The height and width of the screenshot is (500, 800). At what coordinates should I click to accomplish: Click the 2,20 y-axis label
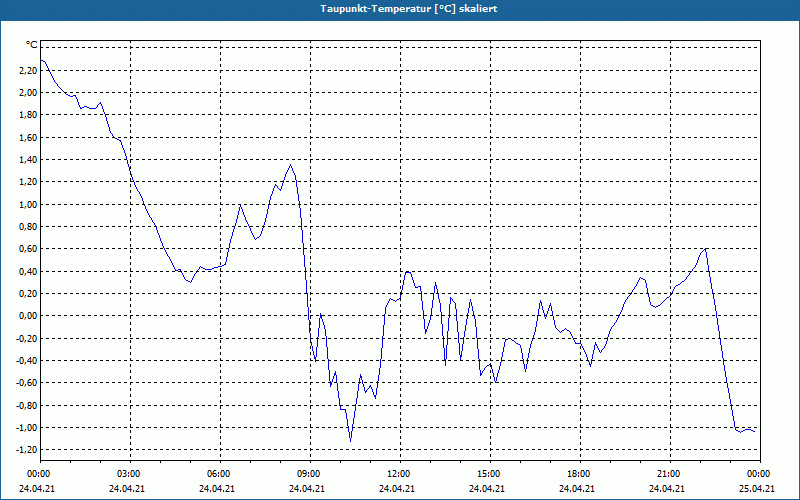coord(28,70)
